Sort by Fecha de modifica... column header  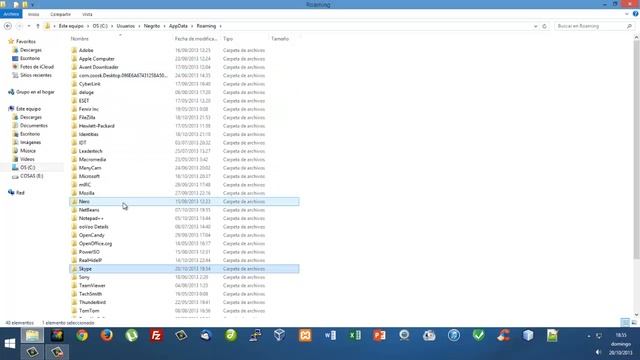click(x=196, y=39)
